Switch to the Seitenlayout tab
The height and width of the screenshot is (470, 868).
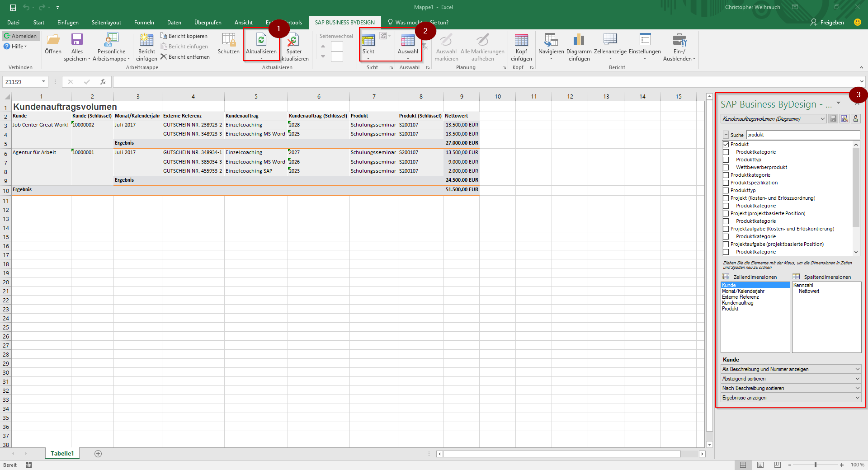click(x=106, y=23)
